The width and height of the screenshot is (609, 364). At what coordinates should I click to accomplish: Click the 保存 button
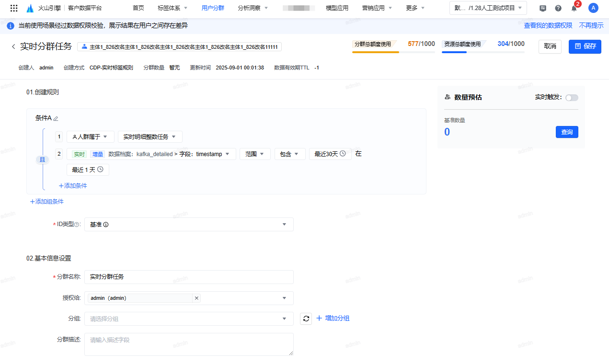tap(585, 46)
